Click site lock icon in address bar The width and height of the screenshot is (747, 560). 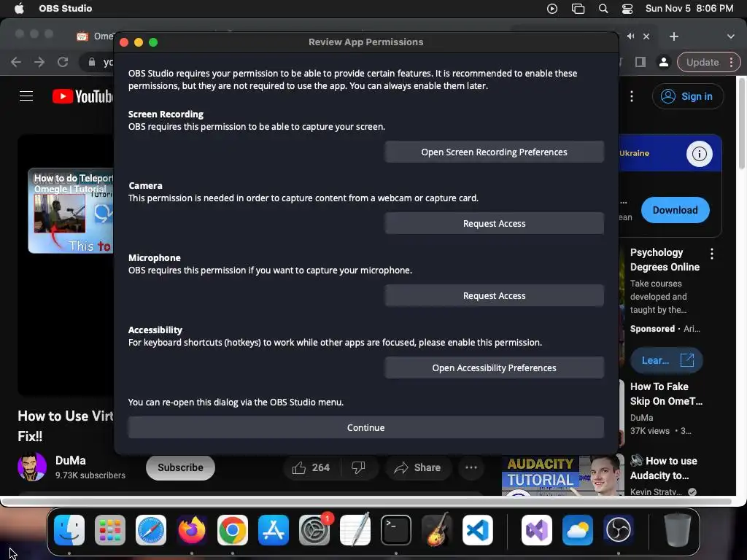[91, 62]
